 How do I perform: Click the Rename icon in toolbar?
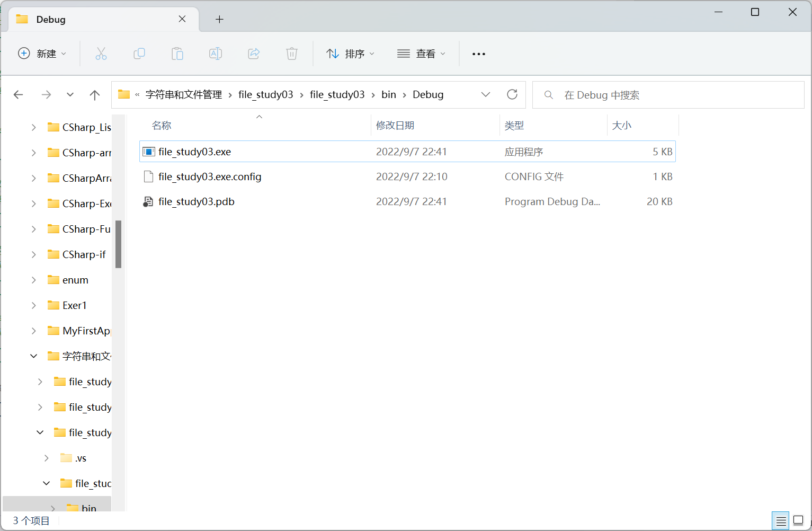click(x=216, y=54)
